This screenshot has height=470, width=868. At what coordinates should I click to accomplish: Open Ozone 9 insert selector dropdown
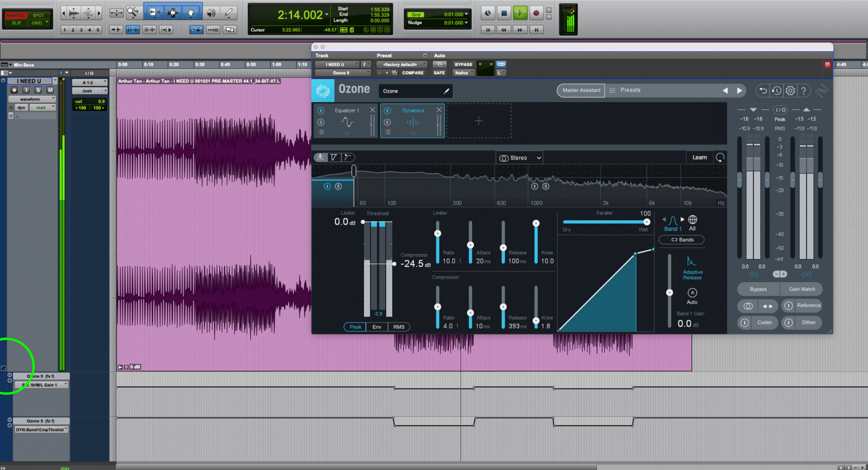(343, 73)
